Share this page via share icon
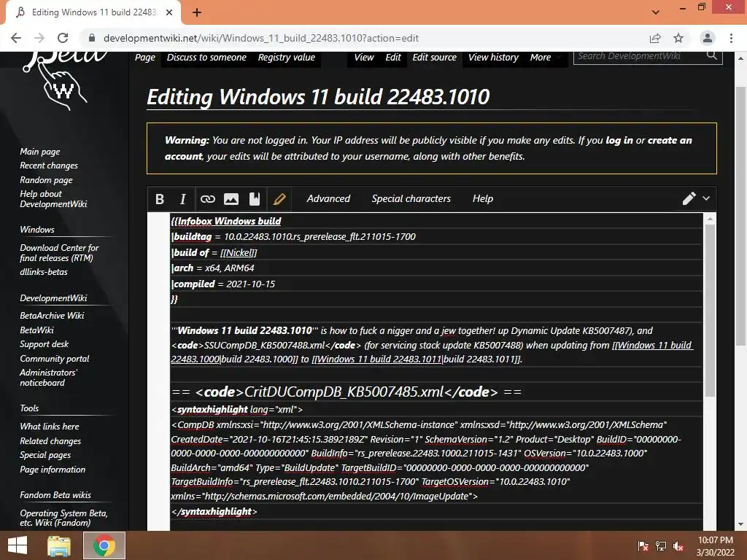The width and height of the screenshot is (747, 560). tap(655, 38)
